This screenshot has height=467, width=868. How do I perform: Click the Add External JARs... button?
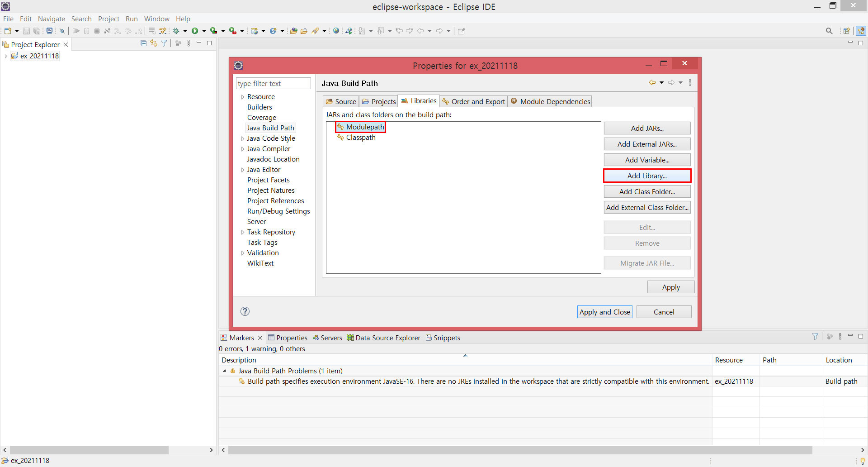pyautogui.click(x=647, y=144)
